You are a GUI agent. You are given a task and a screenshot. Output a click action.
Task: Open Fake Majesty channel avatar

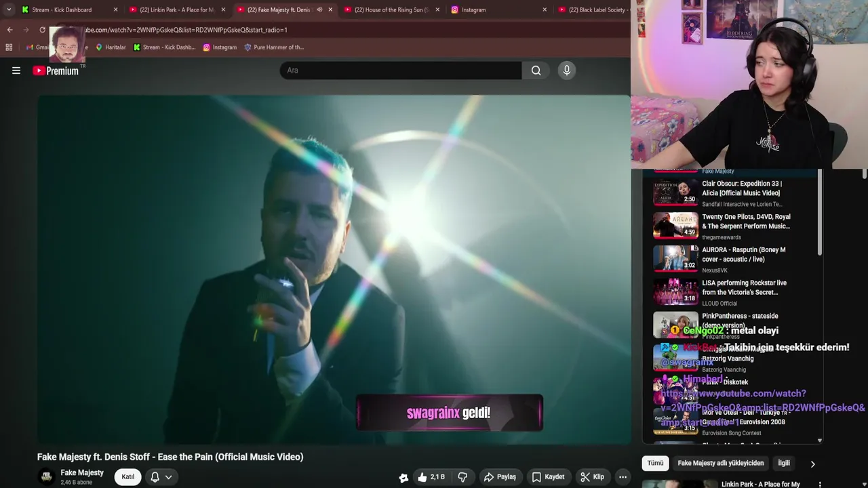(46, 476)
